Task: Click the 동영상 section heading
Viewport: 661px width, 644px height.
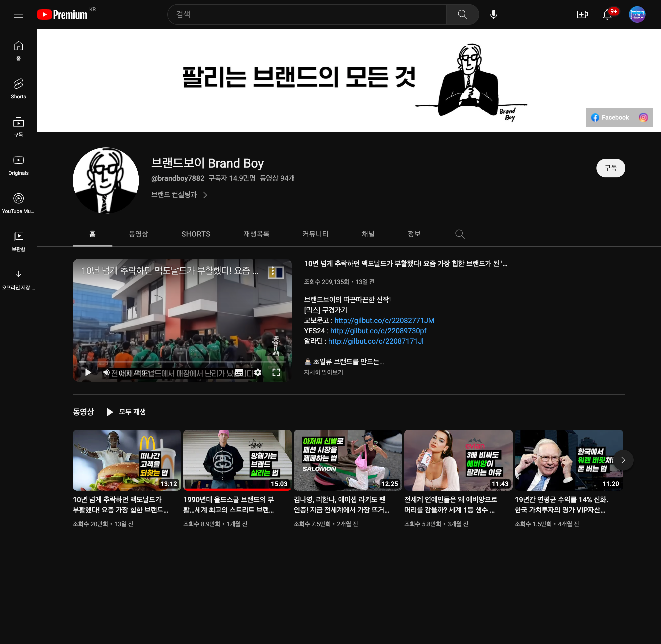Action: coord(83,412)
